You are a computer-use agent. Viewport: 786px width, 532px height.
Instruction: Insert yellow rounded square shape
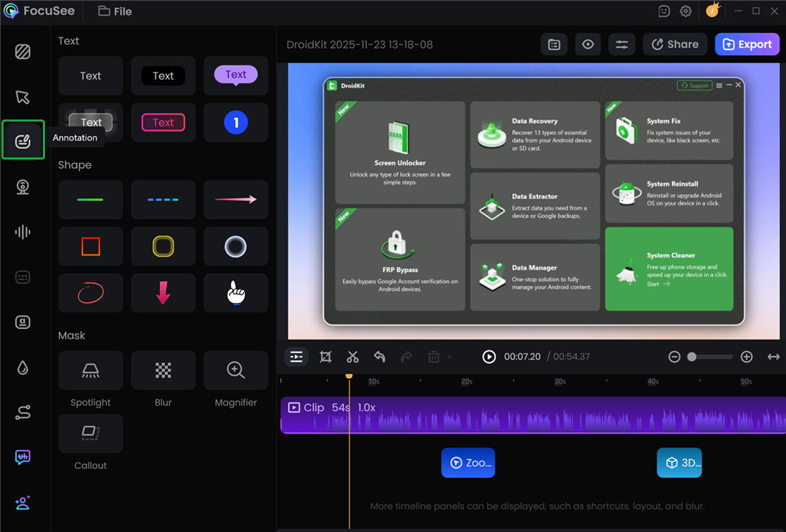point(163,246)
